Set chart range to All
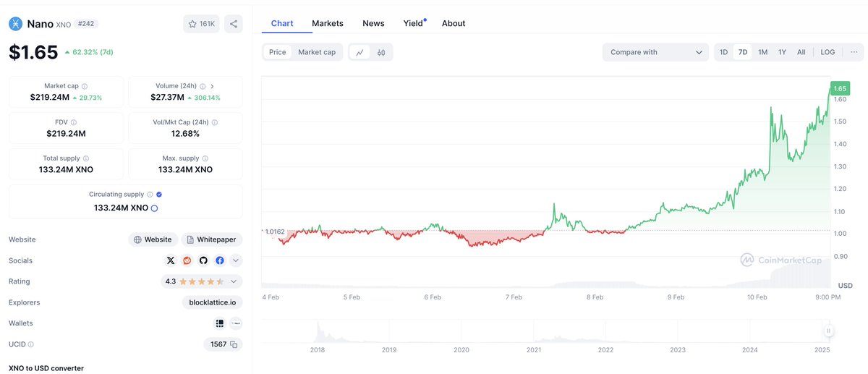Viewport: 868px width, 374px height. 801,52
